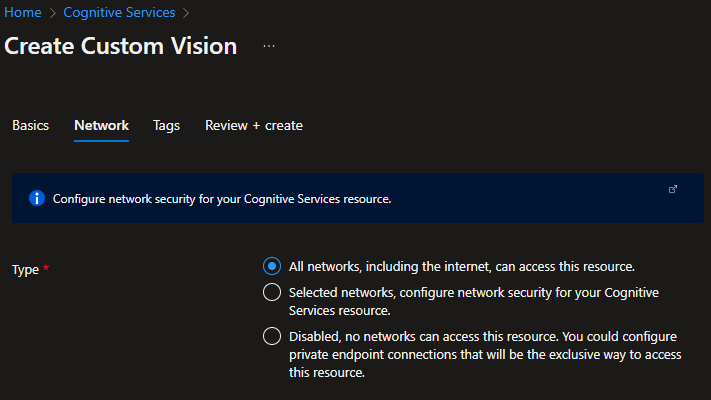Click the chevron after the Cognitive Services breadcrumb
This screenshot has width=711, height=400.
point(186,13)
